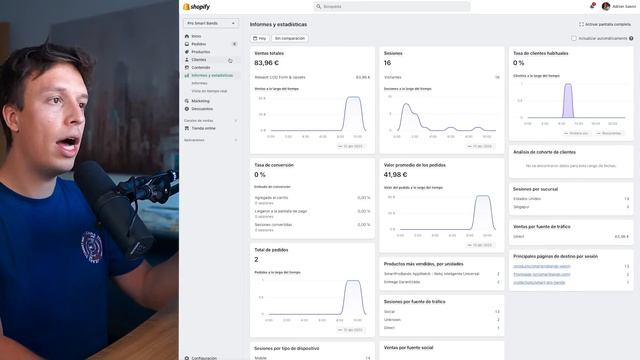Click Activar pantalla completa
The image size is (640, 360).
click(605, 24)
